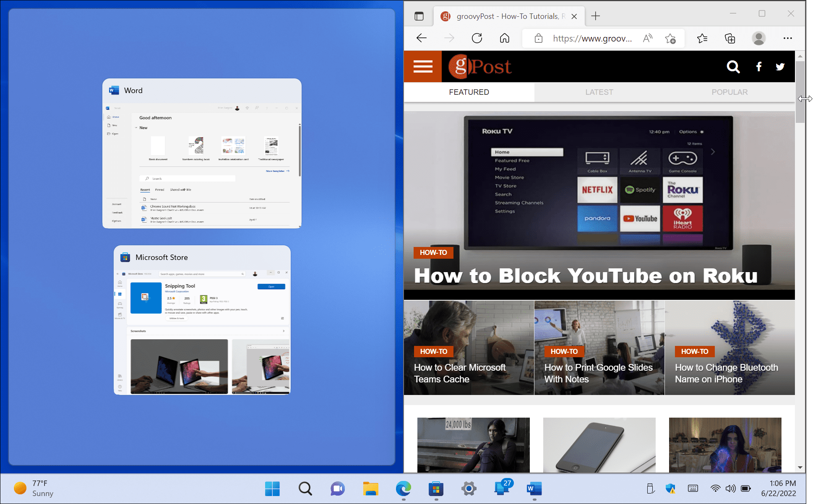Open Windows Start button on taskbar

[x=272, y=488]
